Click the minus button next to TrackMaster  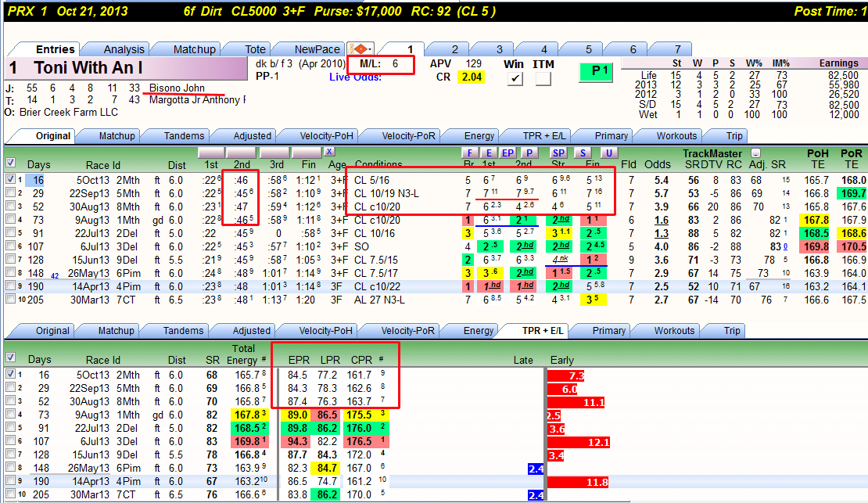tap(755, 153)
